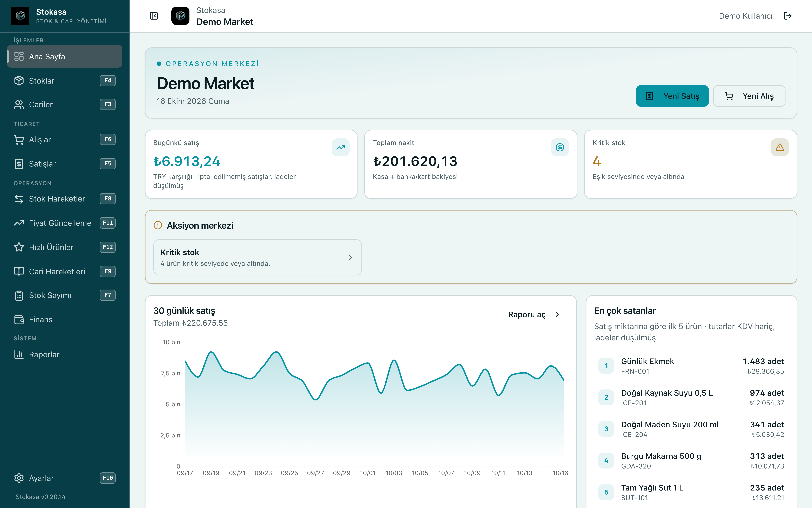Click the Aksiyon merkezi alert icon
Viewport: 812px width, 508px height.
[x=158, y=225]
